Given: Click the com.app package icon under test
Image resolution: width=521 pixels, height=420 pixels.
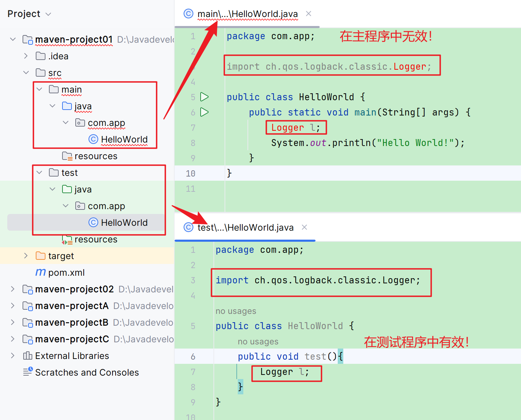Looking at the screenshot, I should pos(80,206).
